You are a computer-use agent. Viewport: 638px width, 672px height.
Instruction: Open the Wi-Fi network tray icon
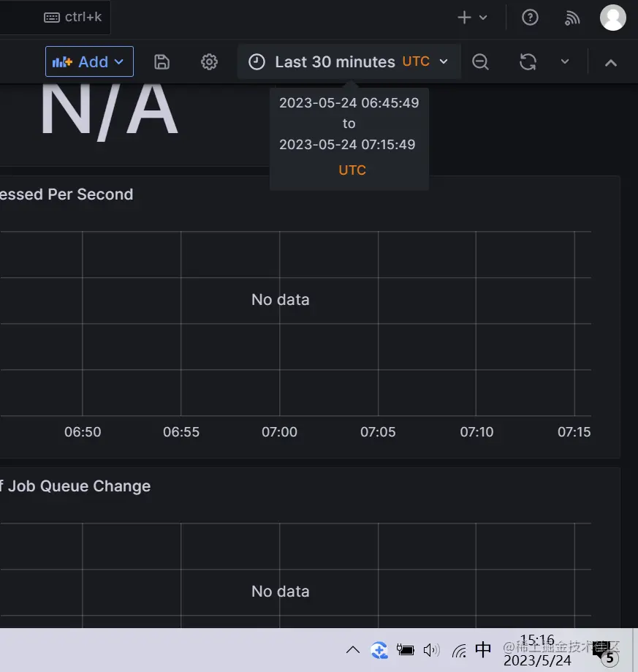[x=459, y=651]
